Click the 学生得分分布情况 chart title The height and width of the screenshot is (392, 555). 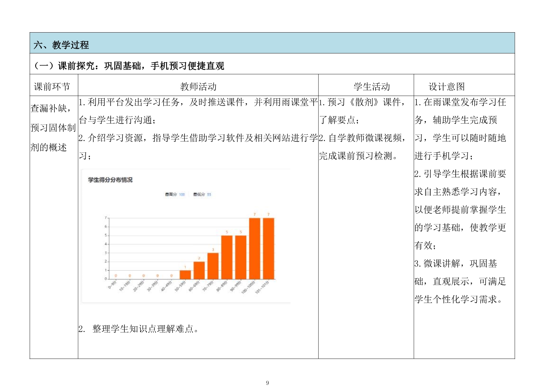click(110, 180)
